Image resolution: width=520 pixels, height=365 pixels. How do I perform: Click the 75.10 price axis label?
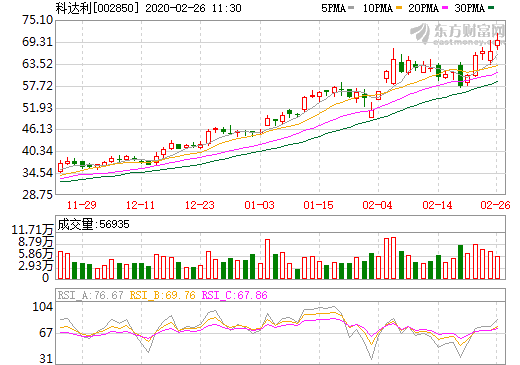point(37,20)
